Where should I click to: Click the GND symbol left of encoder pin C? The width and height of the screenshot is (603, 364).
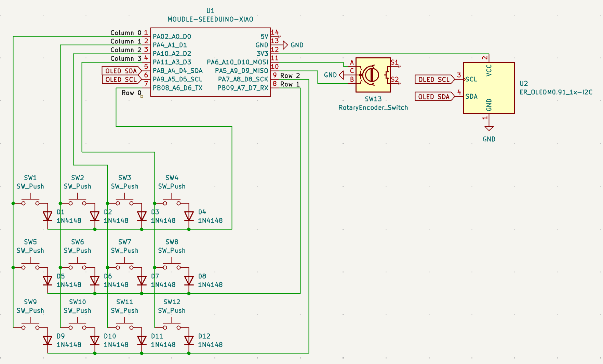pyautogui.click(x=341, y=75)
